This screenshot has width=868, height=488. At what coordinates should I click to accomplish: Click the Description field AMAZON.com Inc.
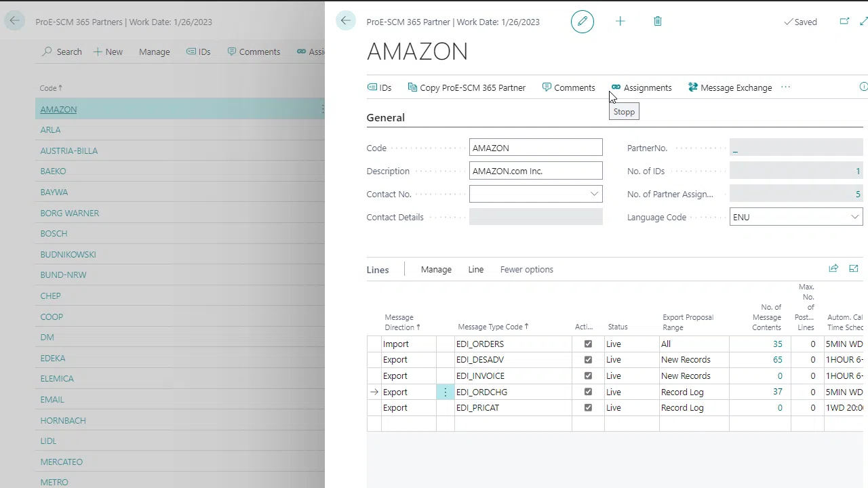tap(536, 171)
